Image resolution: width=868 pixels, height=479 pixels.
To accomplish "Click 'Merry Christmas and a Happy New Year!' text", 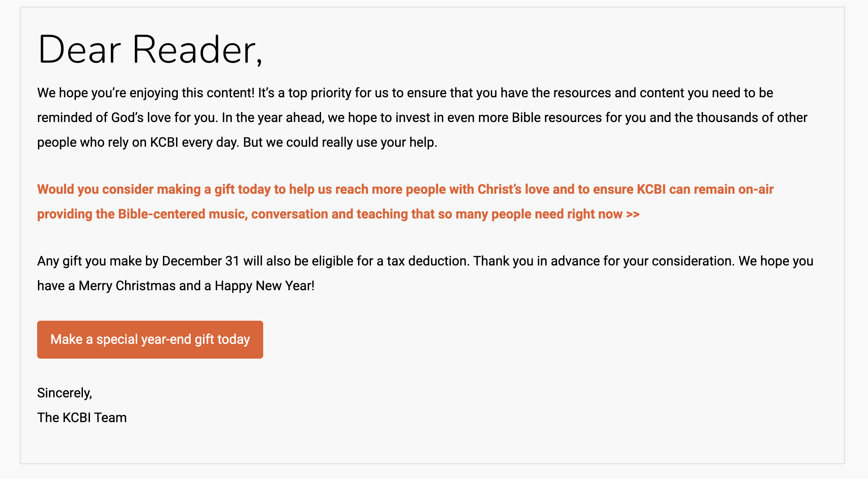I will tap(196, 286).
